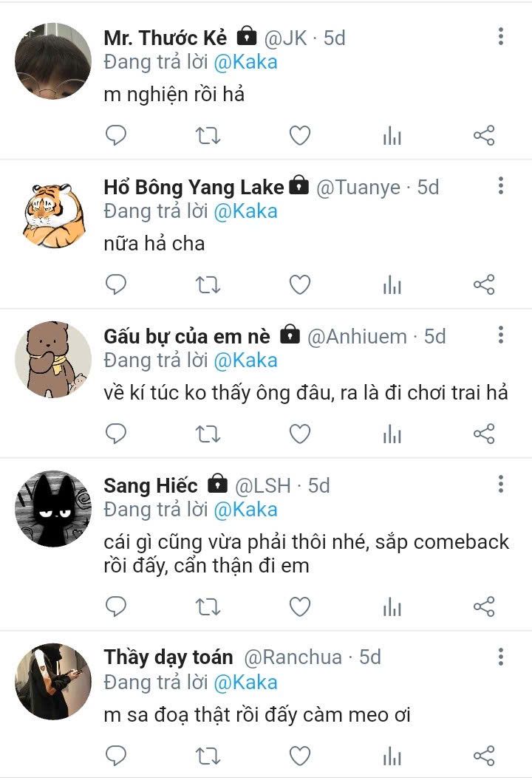The image size is (532, 783).
Task: Retweet Hổ Bông Yang Lake's reply
Action: coord(208,284)
